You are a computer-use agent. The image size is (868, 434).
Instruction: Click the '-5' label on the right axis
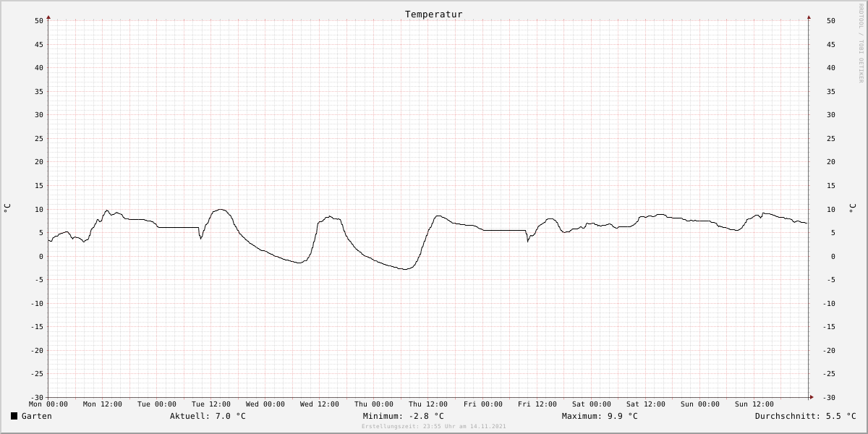tap(831, 280)
